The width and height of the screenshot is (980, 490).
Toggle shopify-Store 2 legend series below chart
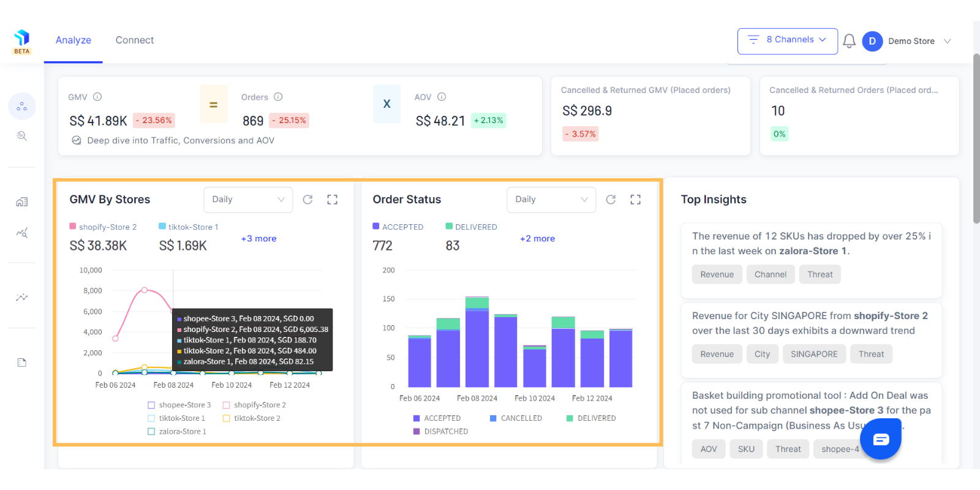click(x=254, y=405)
